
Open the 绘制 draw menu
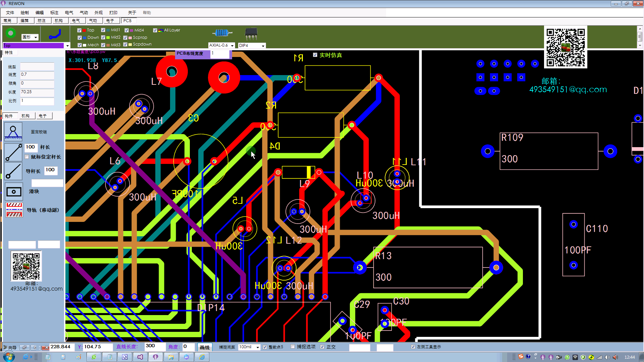tap(25, 13)
